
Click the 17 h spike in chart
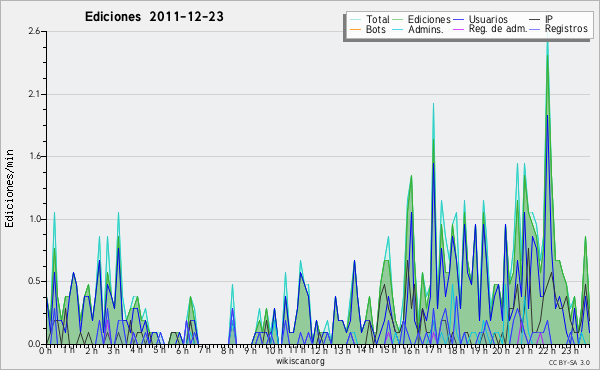pos(433,105)
